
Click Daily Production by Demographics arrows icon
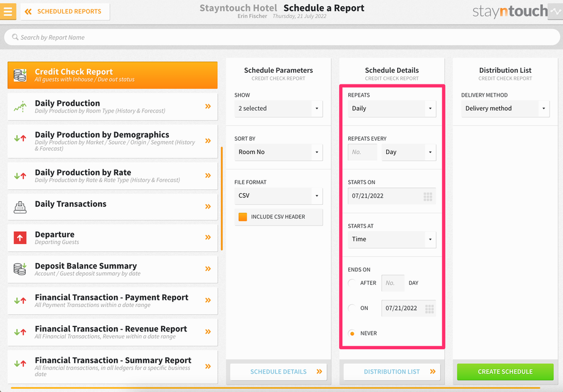(20, 138)
